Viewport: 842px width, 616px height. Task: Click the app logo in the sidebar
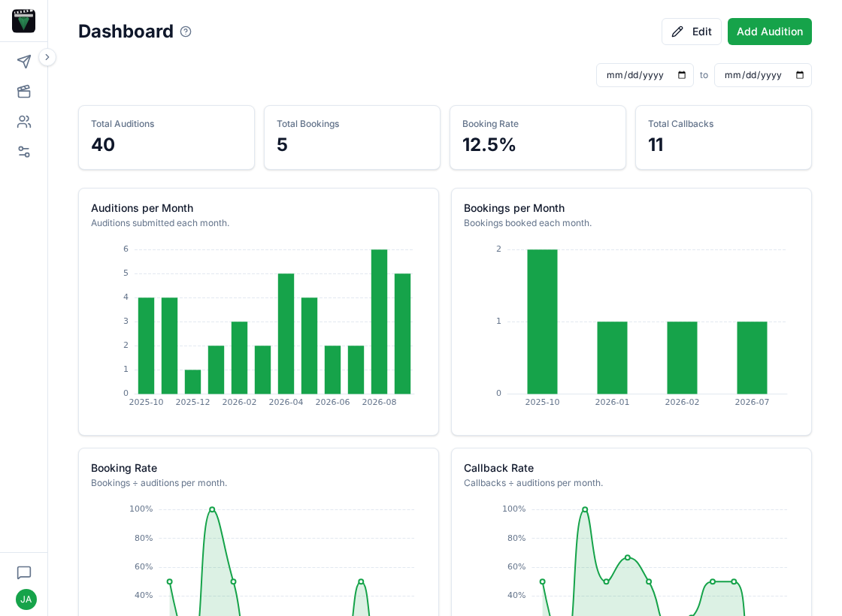tap(23, 21)
